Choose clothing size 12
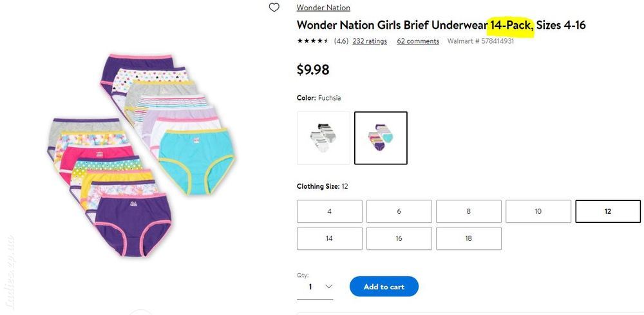Image resolution: width=644 pixels, height=315 pixels. (x=608, y=211)
